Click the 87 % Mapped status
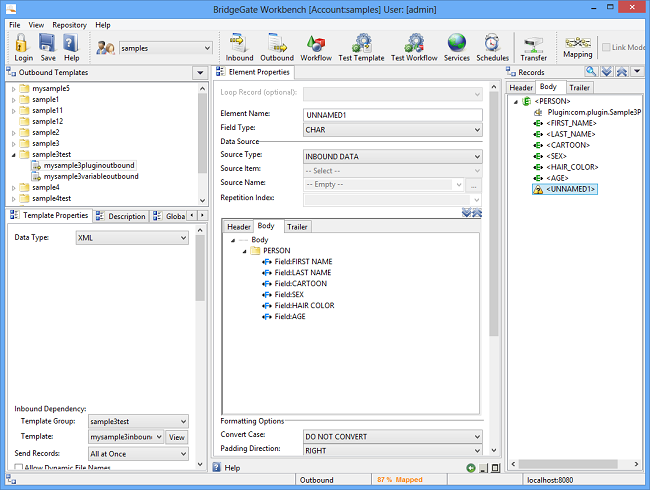Screen dimensions: 650x490 tap(400, 480)
